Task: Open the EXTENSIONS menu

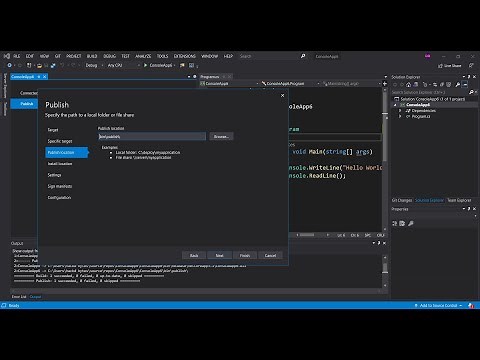Action: [185, 56]
